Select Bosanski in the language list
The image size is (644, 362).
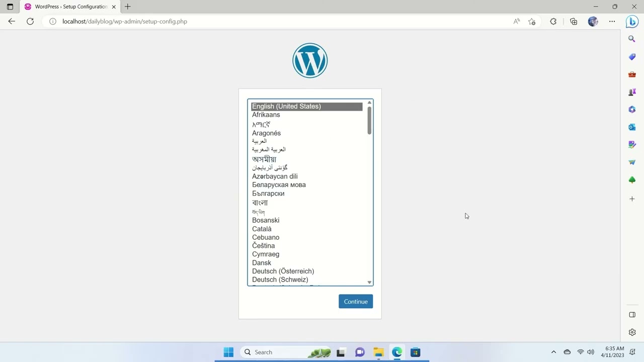tap(307, 220)
